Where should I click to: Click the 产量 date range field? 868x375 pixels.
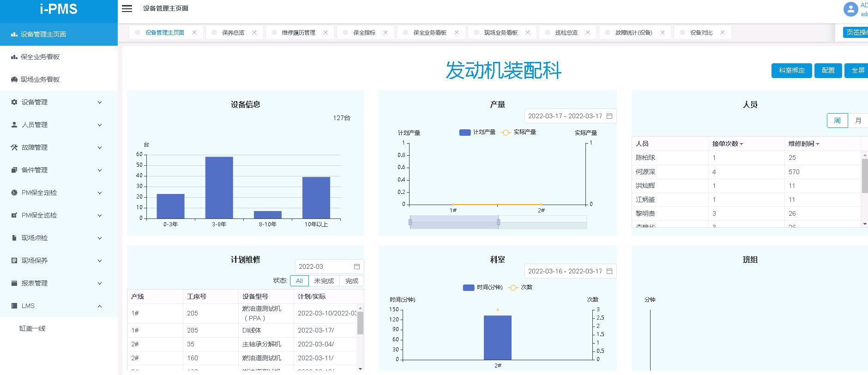pos(570,116)
